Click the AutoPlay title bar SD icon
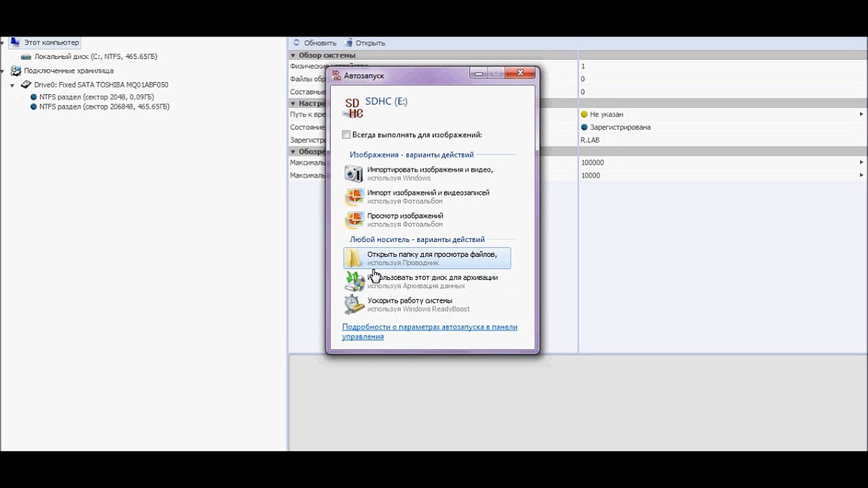The height and width of the screenshot is (488, 868). click(x=335, y=75)
